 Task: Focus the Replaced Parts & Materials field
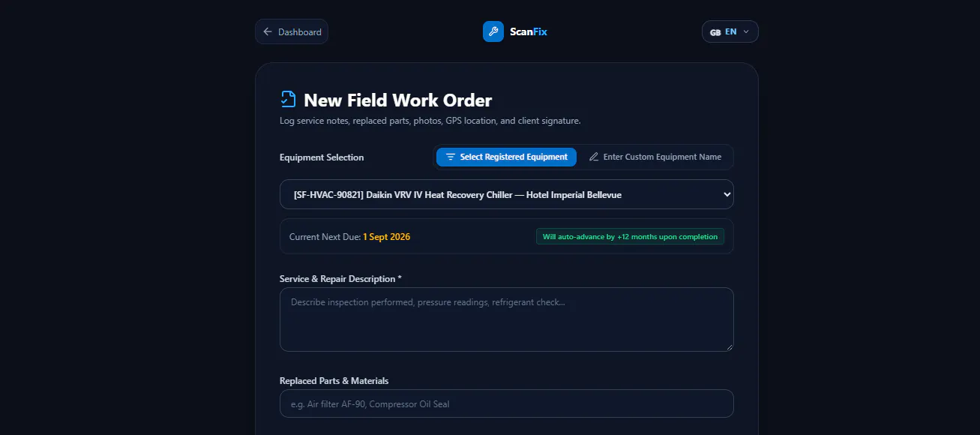(x=507, y=403)
